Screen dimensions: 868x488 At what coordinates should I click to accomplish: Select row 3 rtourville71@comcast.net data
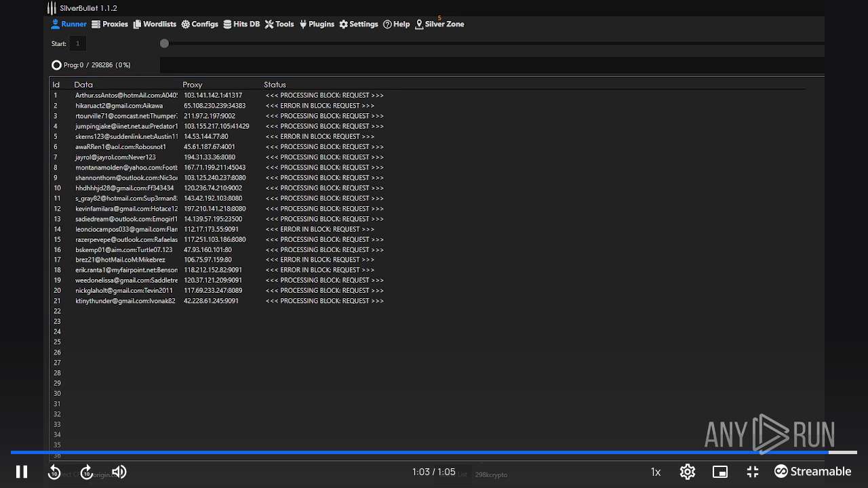click(126, 116)
